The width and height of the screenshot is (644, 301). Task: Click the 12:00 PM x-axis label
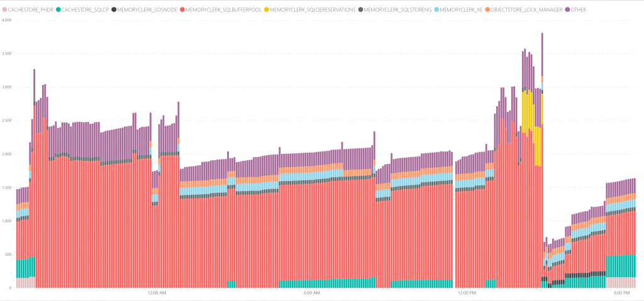click(x=467, y=293)
